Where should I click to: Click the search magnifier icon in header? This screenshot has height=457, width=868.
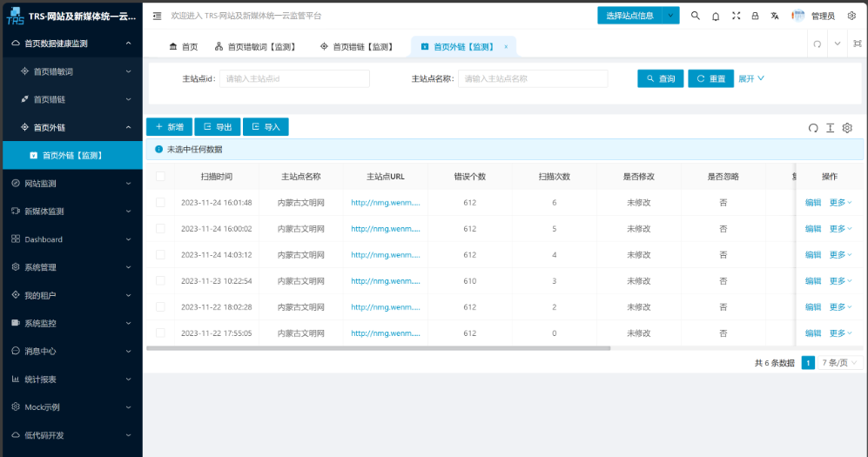coord(695,16)
